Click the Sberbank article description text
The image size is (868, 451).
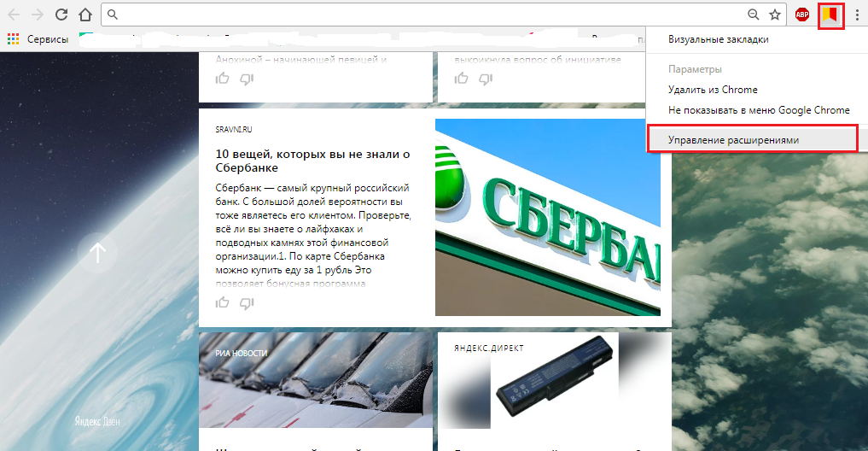point(312,236)
